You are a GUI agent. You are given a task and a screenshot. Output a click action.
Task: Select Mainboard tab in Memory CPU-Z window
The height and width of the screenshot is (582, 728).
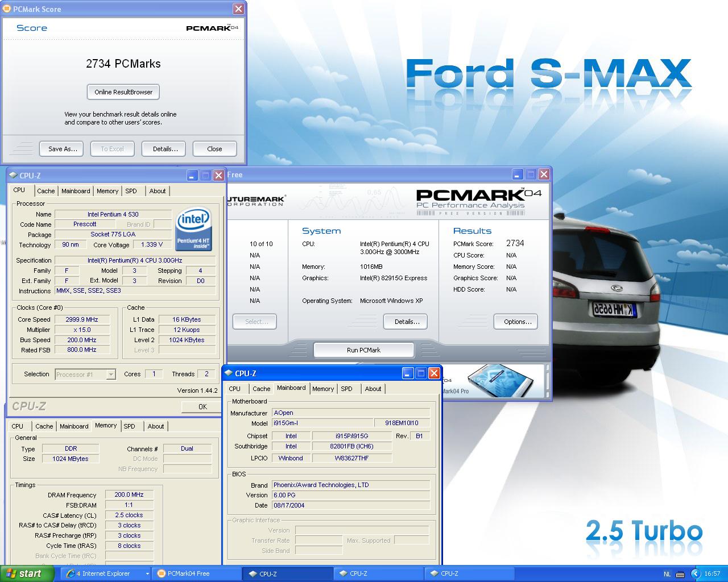(74, 426)
